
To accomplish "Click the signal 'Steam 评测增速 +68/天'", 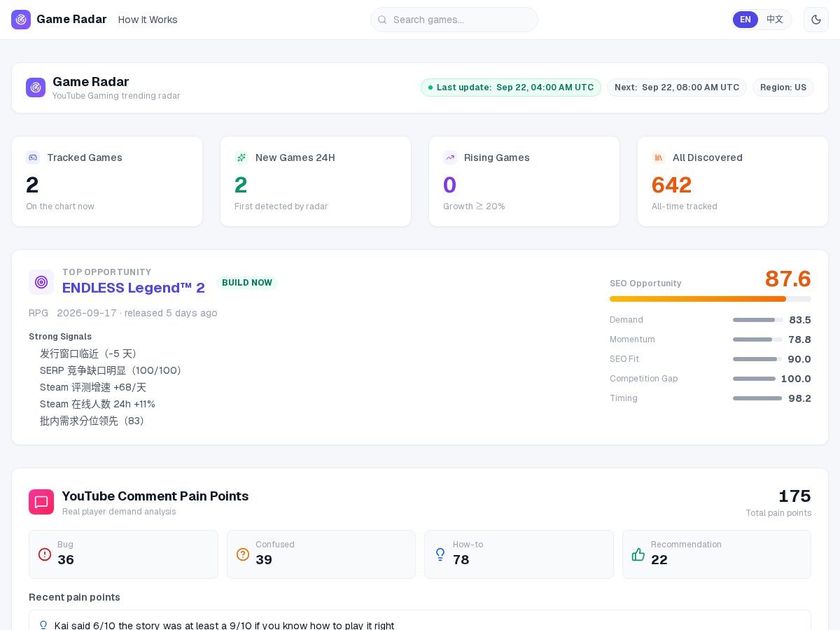I will point(93,387).
